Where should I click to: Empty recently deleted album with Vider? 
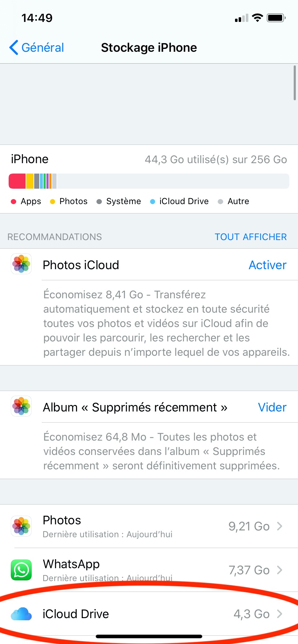coord(272,407)
